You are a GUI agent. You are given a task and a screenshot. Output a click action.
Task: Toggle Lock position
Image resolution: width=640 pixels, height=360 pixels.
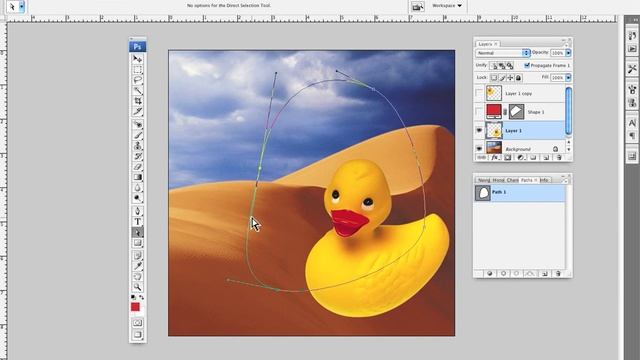pyautogui.click(x=510, y=78)
